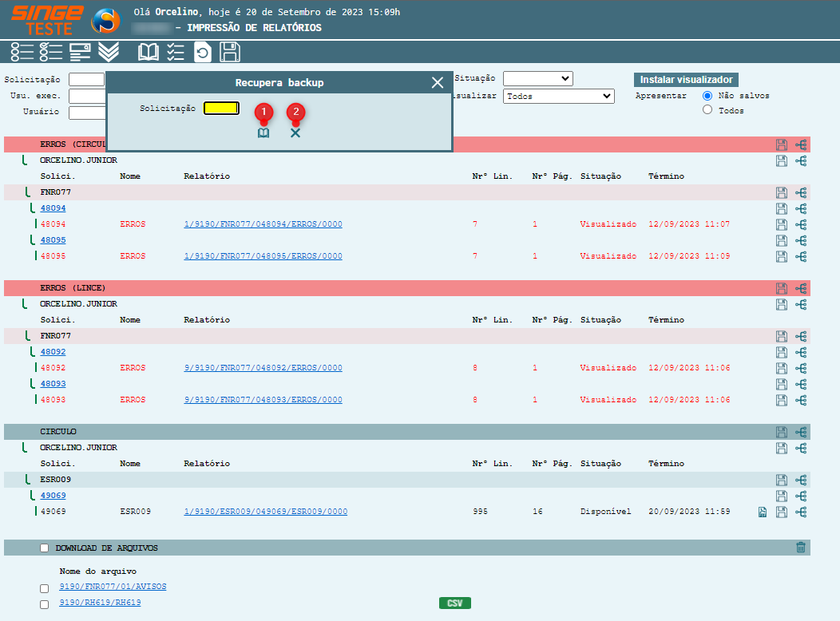Screen dimensions: 840x621
Task: Open the Visualizar Todos dropdown
Action: pyautogui.click(x=559, y=96)
